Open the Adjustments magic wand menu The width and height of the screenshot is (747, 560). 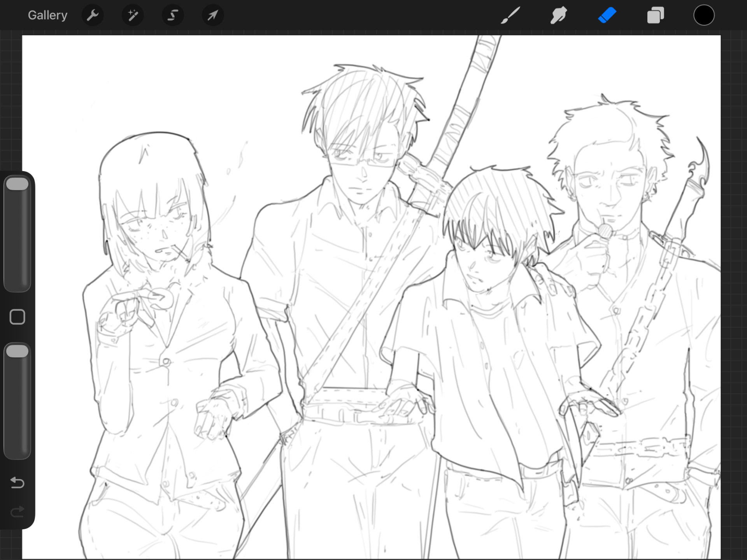tap(133, 15)
